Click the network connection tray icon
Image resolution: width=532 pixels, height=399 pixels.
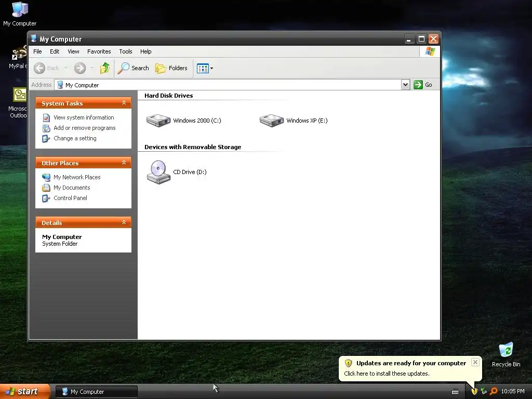coord(484,391)
